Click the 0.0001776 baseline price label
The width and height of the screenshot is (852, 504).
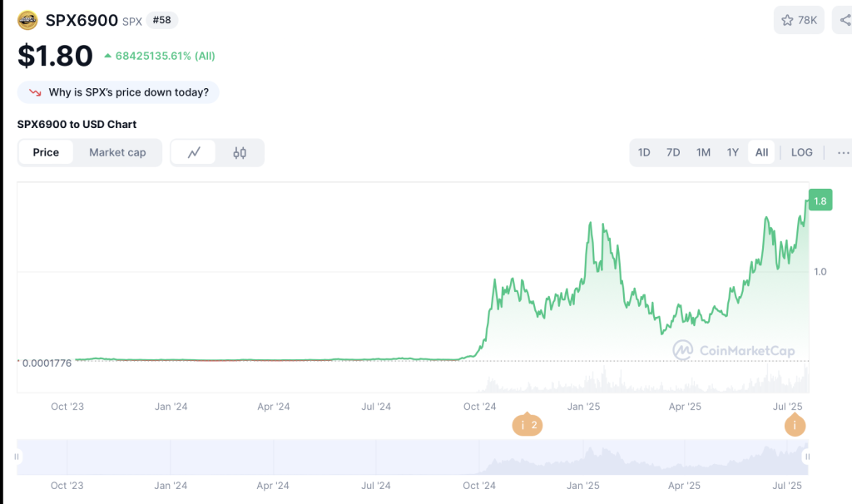pyautogui.click(x=47, y=363)
